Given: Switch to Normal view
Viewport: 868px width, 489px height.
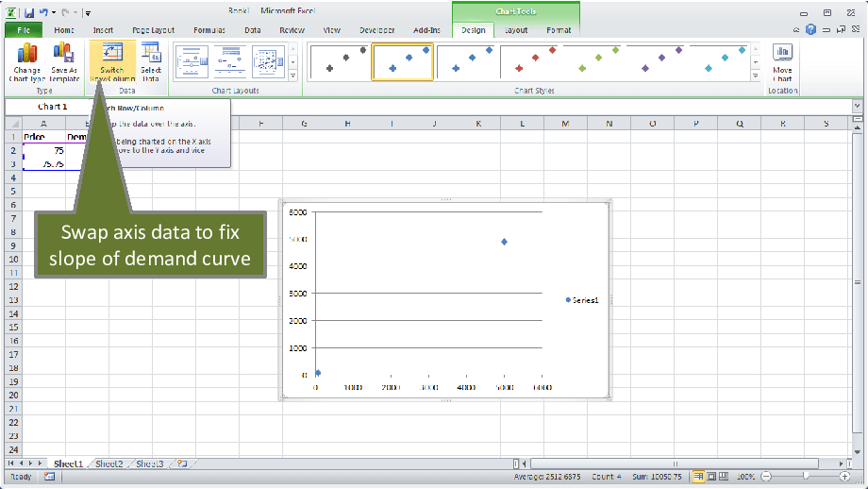Looking at the screenshot, I should coord(698,477).
